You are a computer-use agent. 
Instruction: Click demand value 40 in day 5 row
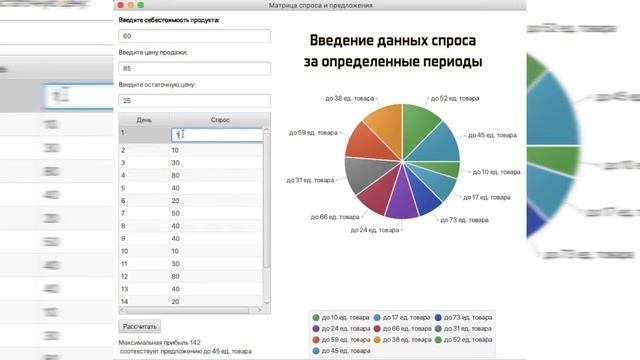coord(176,188)
